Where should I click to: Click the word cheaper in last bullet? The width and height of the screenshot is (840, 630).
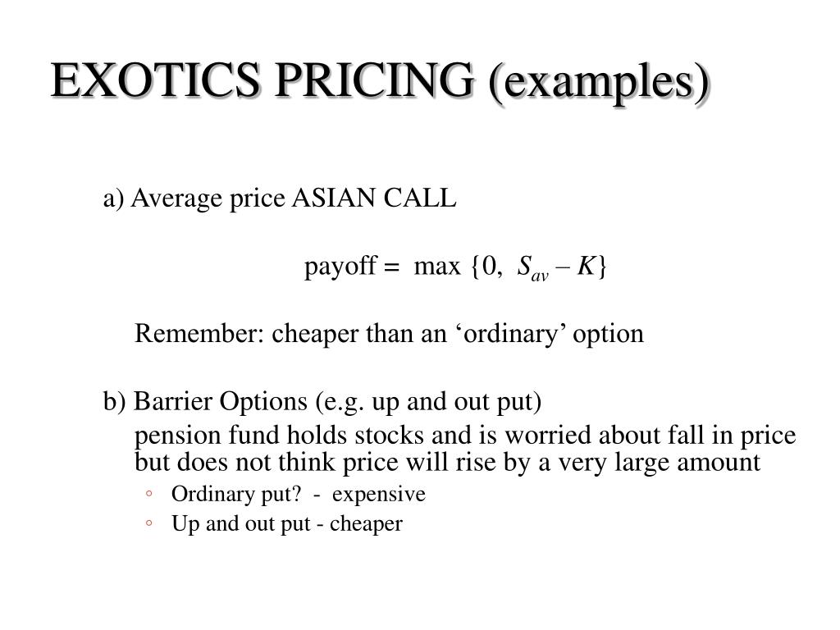[366, 524]
